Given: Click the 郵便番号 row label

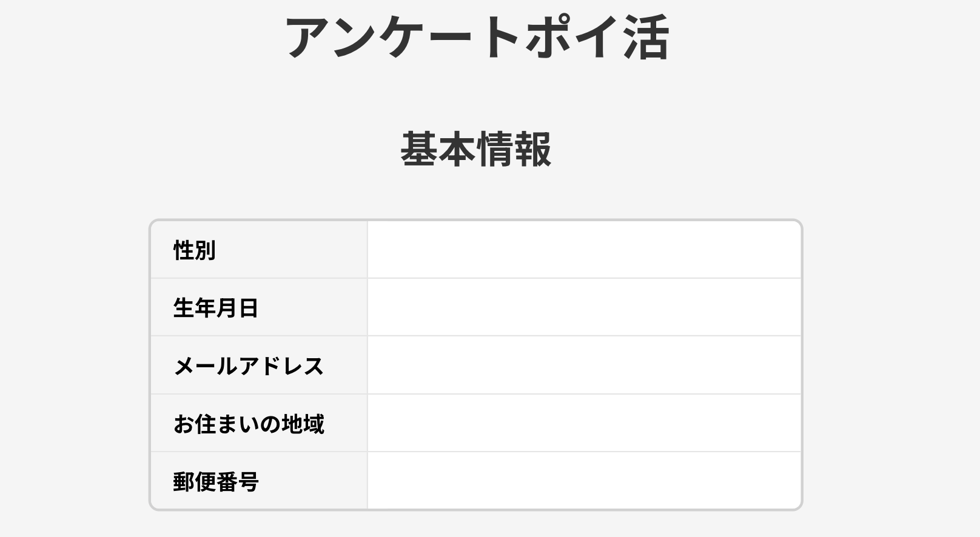Looking at the screenshot, I should tap(216, 482).
